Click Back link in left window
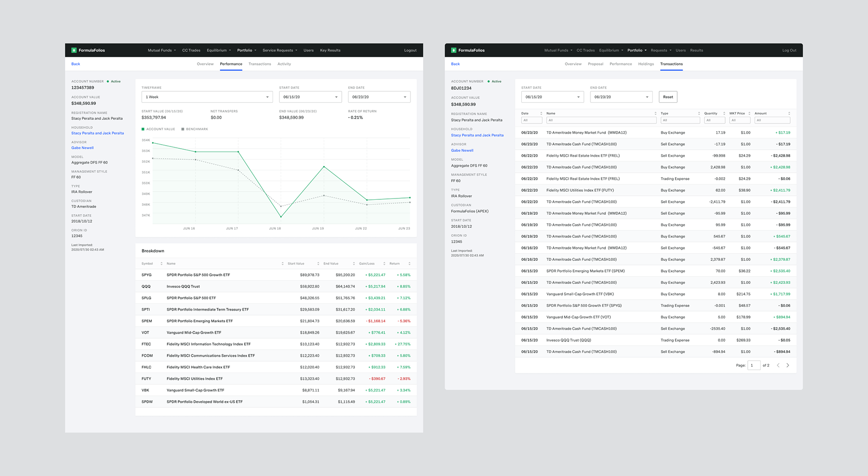This screenshot has height=476, width=868. [x=75, y=64]
